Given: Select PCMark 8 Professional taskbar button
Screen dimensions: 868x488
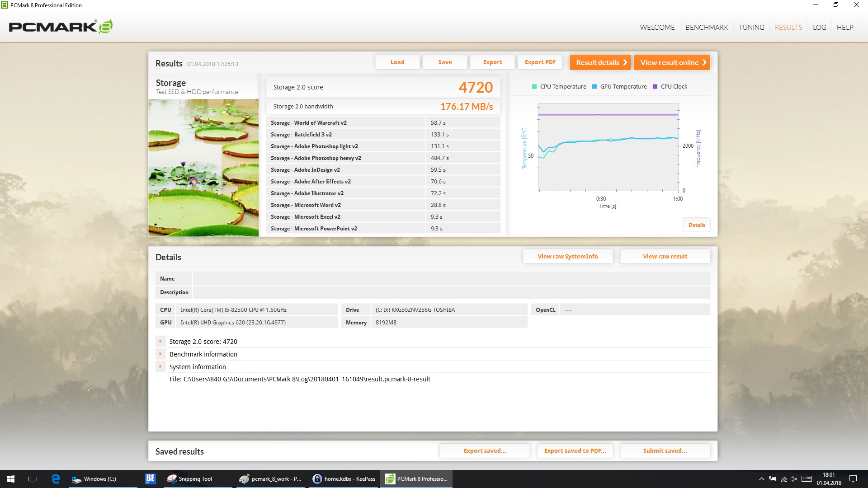Looking at the screenshot, I should tap(417, 479).
